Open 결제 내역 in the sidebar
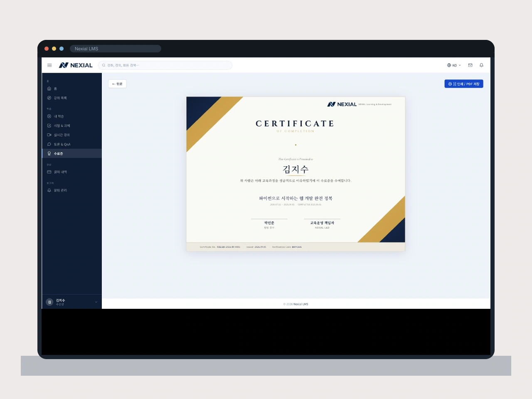The width and height of the screenshot is (532, 399). pos(72,172)
